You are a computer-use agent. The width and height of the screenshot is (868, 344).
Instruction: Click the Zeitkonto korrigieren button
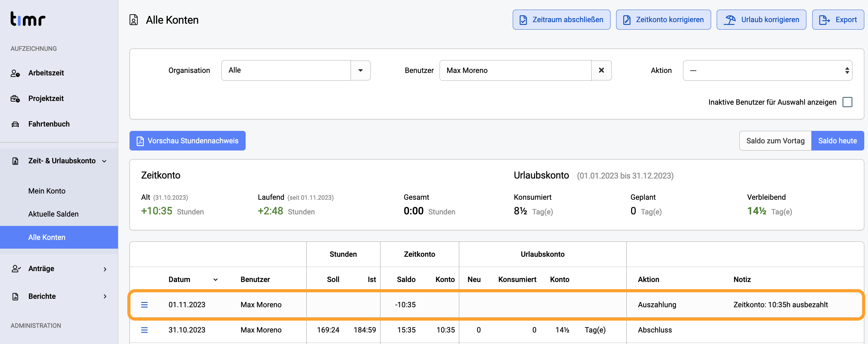(663, 20)
